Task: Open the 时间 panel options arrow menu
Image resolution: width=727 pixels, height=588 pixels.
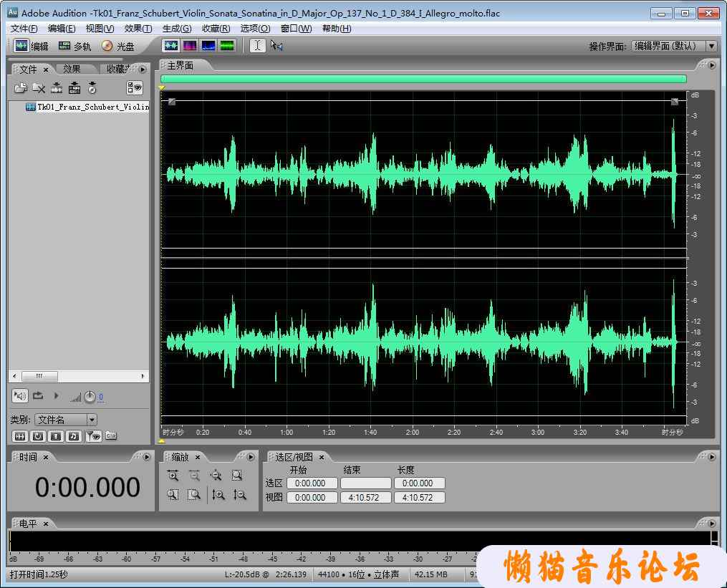Action: (147, 457)
